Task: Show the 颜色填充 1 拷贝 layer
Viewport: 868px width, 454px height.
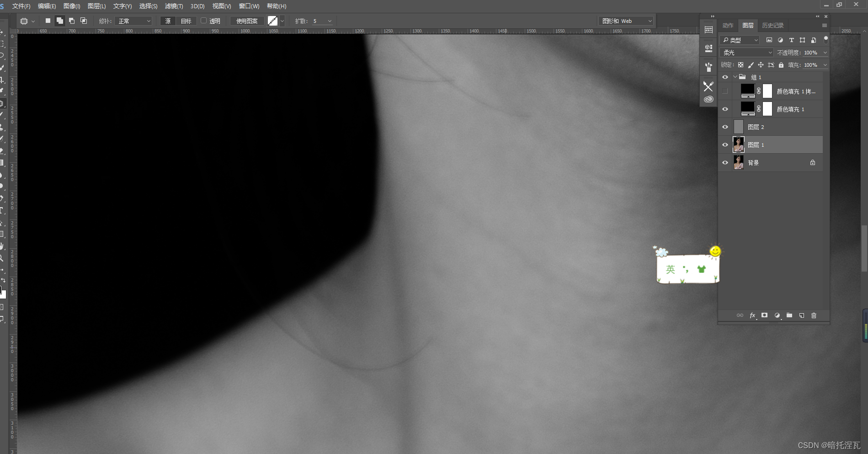Action: point(725,91)
